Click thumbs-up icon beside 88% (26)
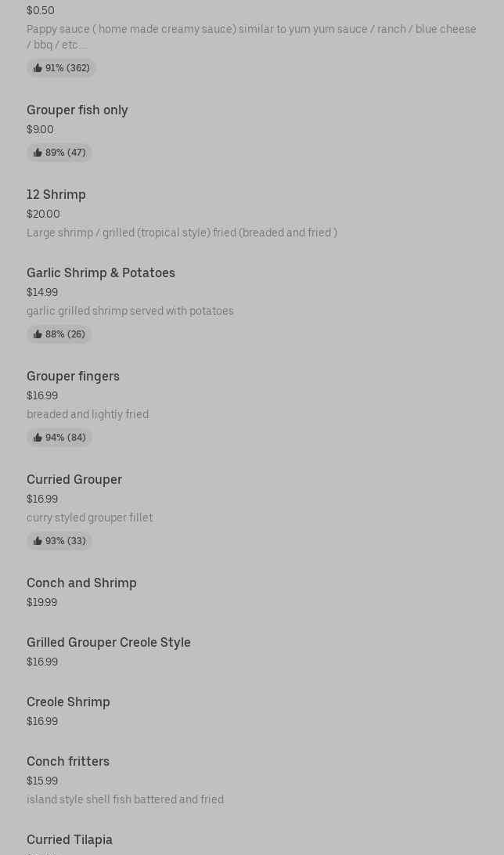Viewport: 504px width, 855px height. 38,334
